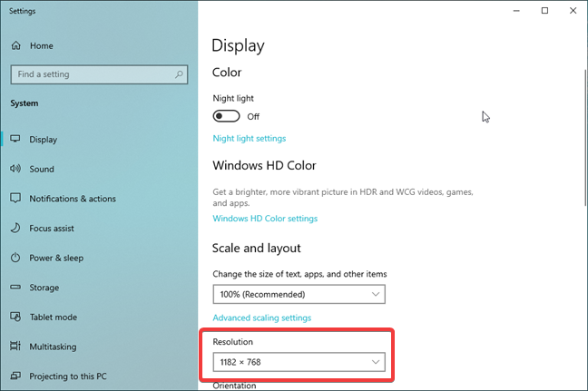Open Tablet mode settings page
This screenshot has width=588, height=391.
tap(54, 318)
